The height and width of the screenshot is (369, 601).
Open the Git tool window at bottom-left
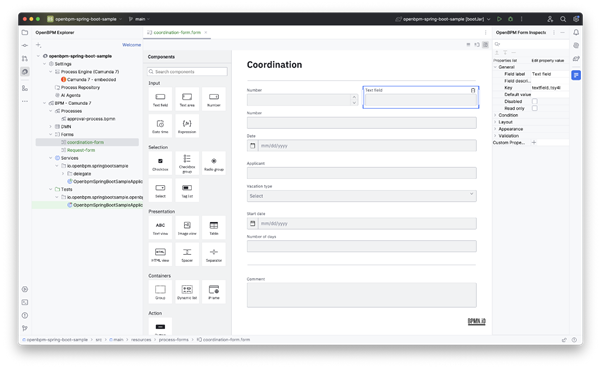click(x=25, y=328)
